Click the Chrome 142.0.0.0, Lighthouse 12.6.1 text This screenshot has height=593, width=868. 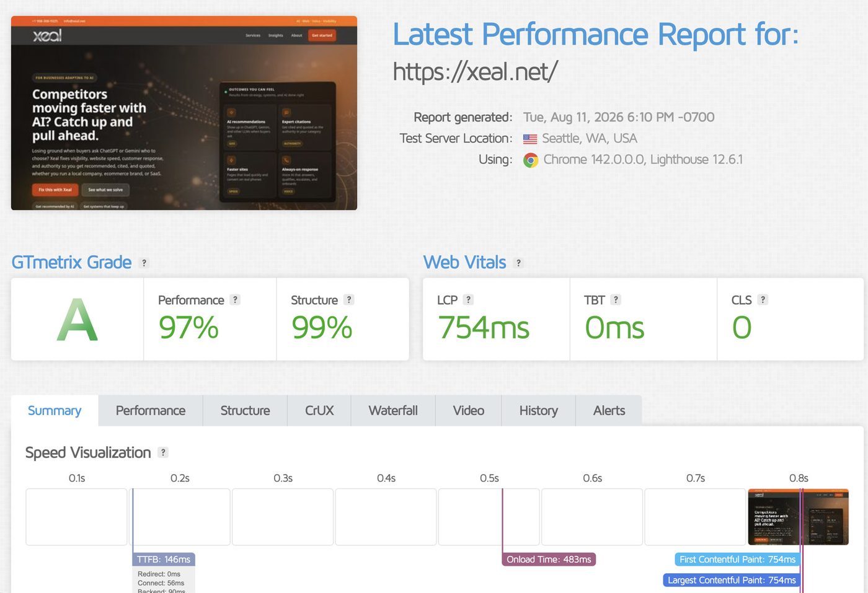[643, 159]
